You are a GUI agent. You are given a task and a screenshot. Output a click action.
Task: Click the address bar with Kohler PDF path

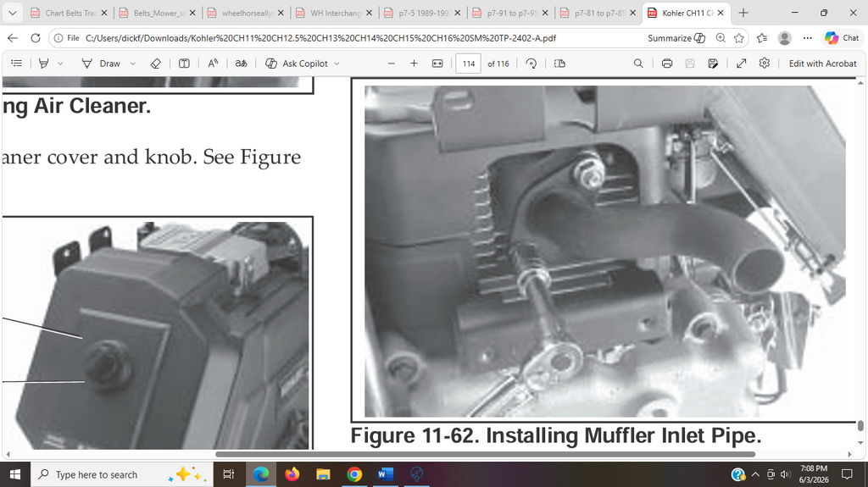pyautogui.click(x=320, y=38)
